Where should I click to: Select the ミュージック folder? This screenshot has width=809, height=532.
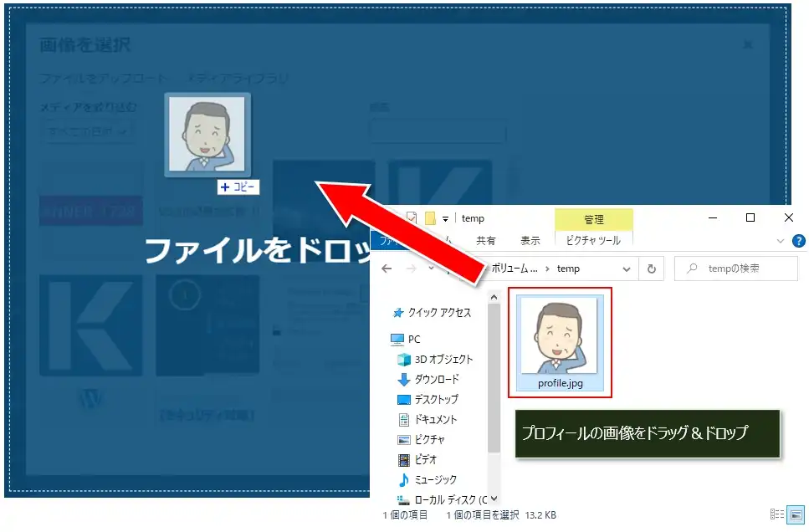pyautogui.click(x=435, y=480)
